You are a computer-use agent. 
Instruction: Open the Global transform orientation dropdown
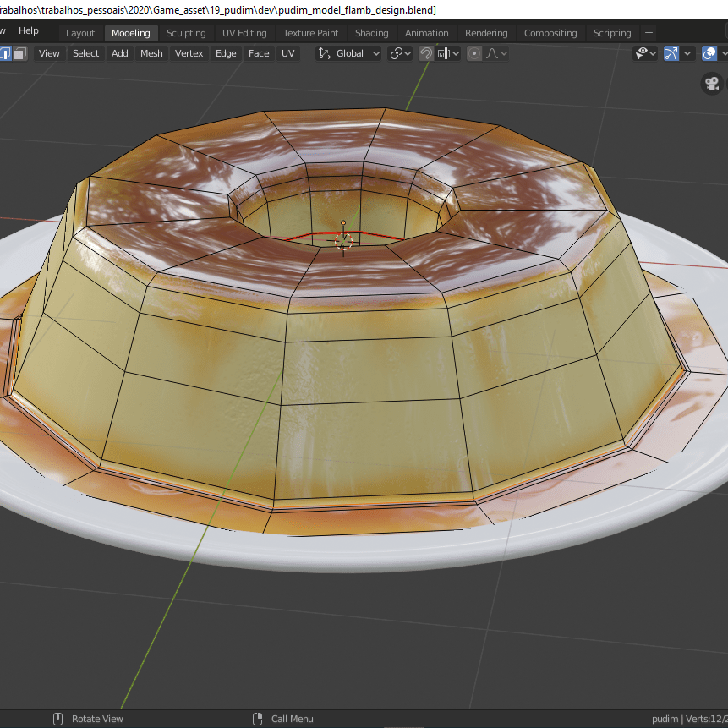point(349,53)
